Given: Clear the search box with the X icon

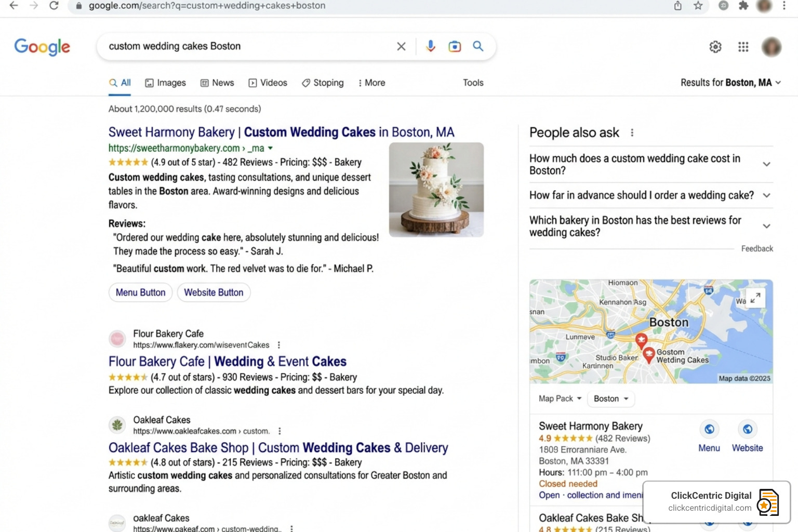Looking at the screenshot, I should click(x=401, y=46).
